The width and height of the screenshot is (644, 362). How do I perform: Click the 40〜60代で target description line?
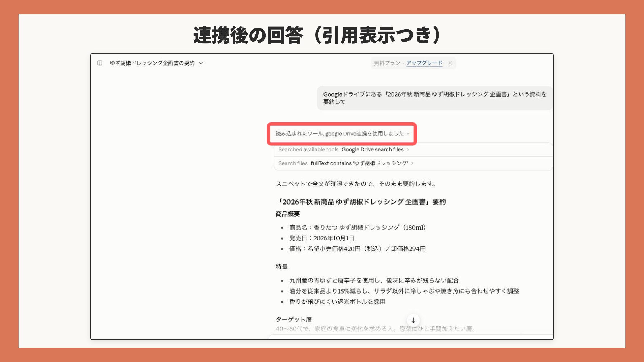[375, 329]
